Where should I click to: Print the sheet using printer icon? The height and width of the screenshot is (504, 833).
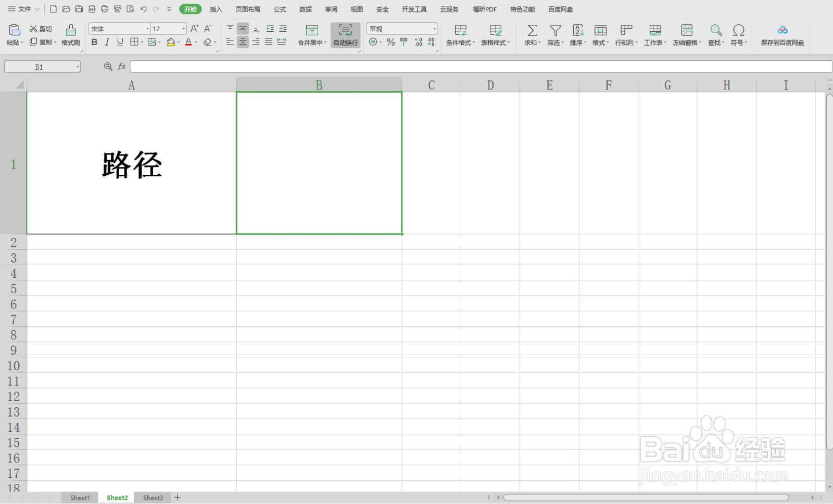click(x=105, y=9)
